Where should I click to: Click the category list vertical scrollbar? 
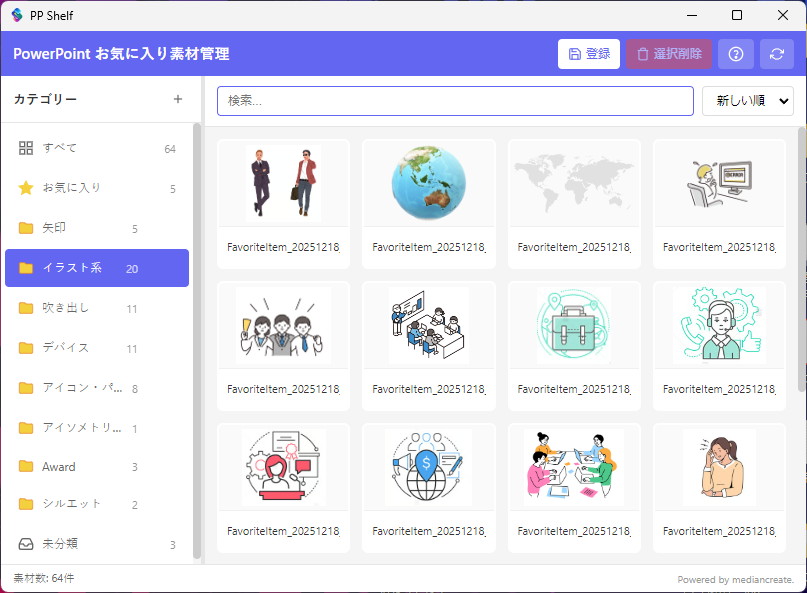point(197,340)
